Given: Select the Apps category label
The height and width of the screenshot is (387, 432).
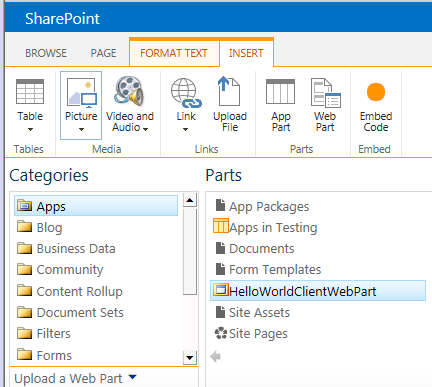Looking at the screenshot, I should click(x=51, y=207).
